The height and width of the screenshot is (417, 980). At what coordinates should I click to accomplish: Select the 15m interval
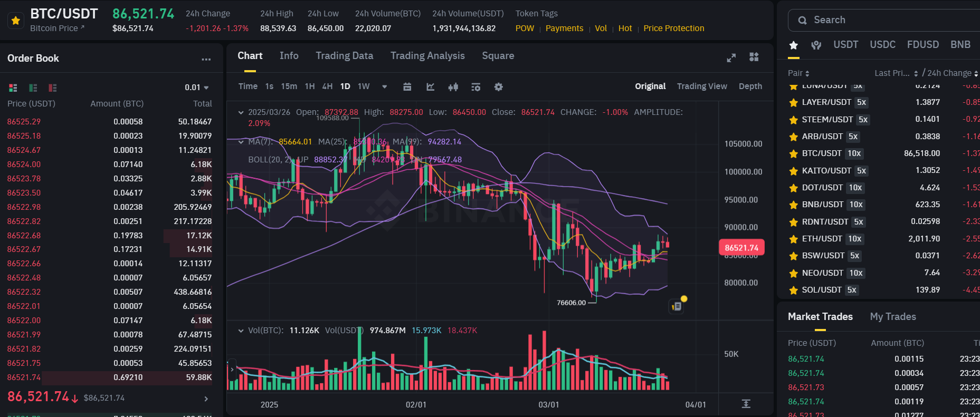pyautogui.click(x=289, y=86)
